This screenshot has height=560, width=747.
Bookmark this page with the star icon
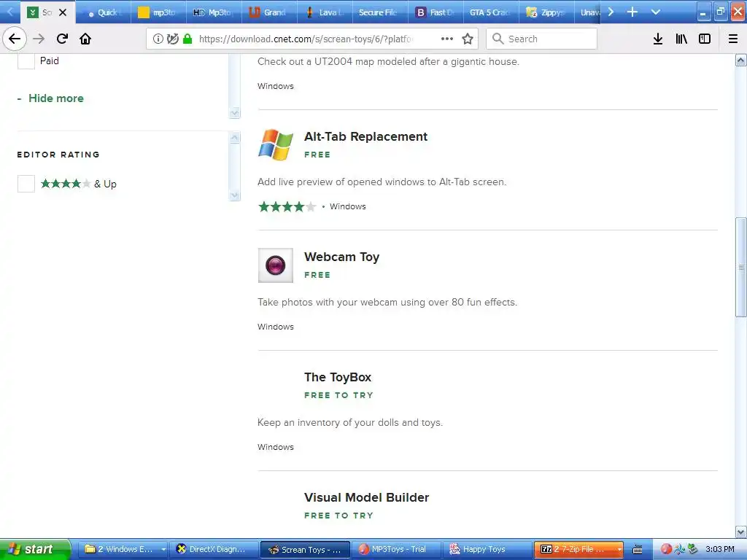(x=468, y=39)
